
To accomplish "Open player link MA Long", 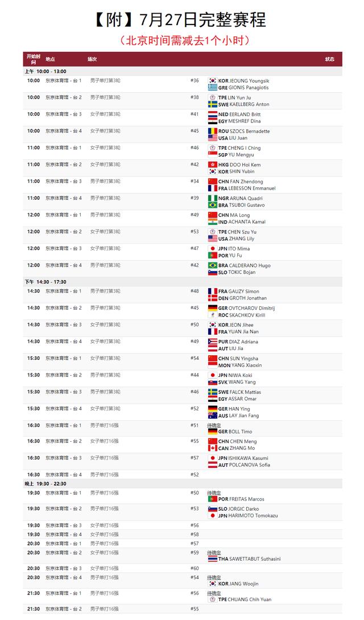I will tap(239, 215).
